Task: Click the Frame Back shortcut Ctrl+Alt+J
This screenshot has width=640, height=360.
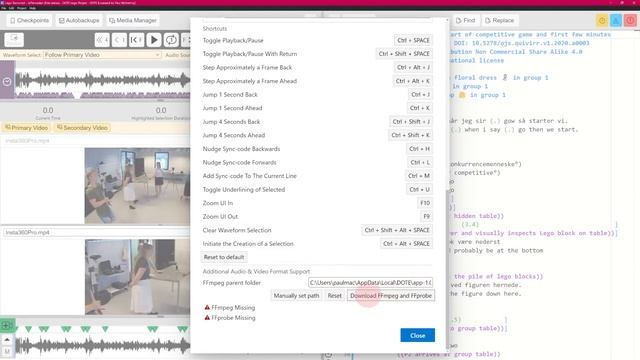Action: (x=413, y=67)
